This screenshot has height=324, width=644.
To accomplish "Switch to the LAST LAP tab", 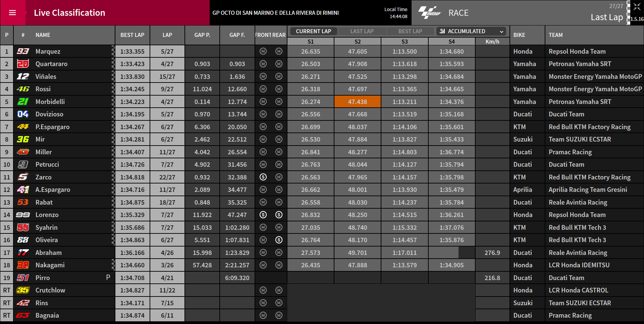I will (362, 31).
